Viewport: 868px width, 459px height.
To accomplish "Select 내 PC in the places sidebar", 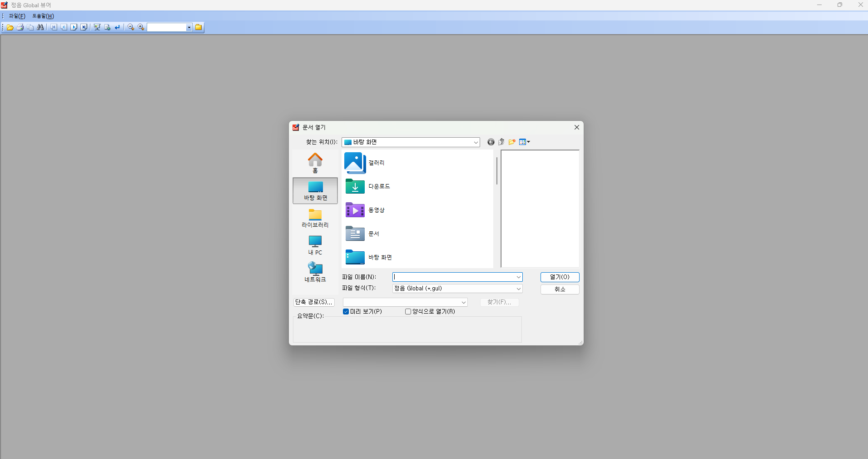I will tap(315, 245).
